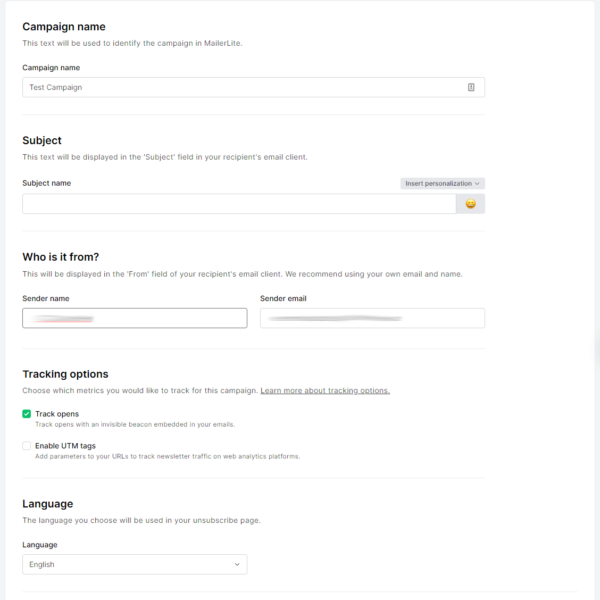600x600 pixels.
Task: Click the small icon inside Campaign name field
Action: tap(471, 88)
